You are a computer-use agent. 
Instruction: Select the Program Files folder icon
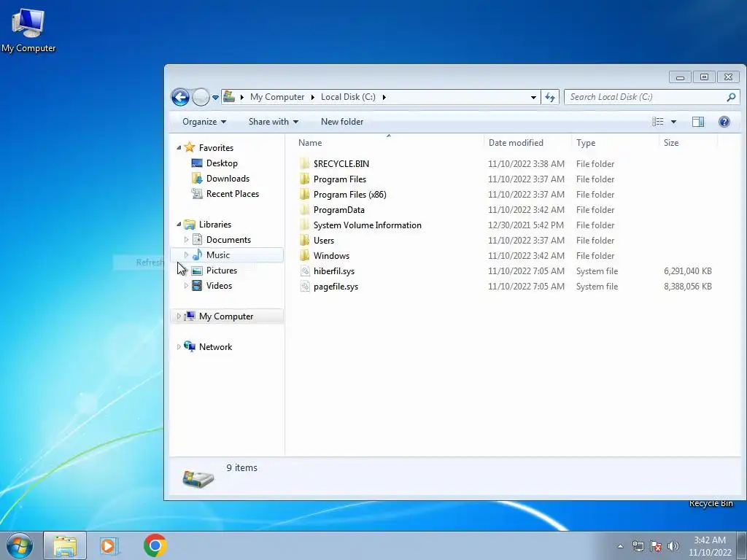click(x=305, y=179)
